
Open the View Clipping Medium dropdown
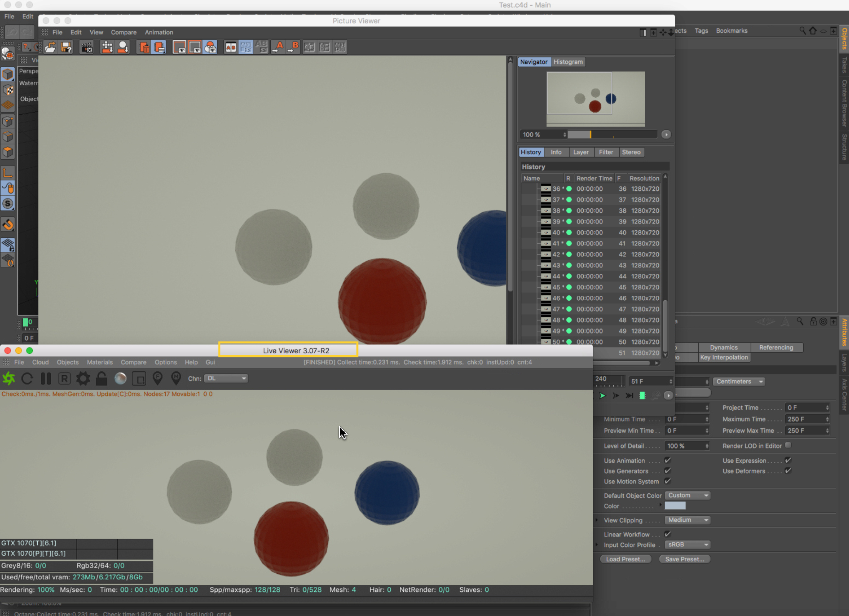pyautogui.click(x=687, y=520)
